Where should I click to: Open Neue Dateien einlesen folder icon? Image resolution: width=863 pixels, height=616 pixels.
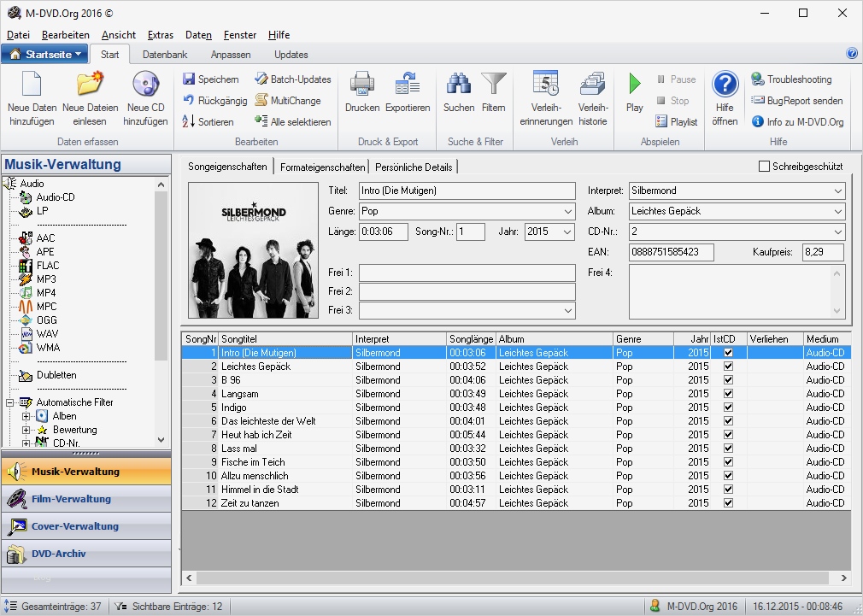coord(90,85)
